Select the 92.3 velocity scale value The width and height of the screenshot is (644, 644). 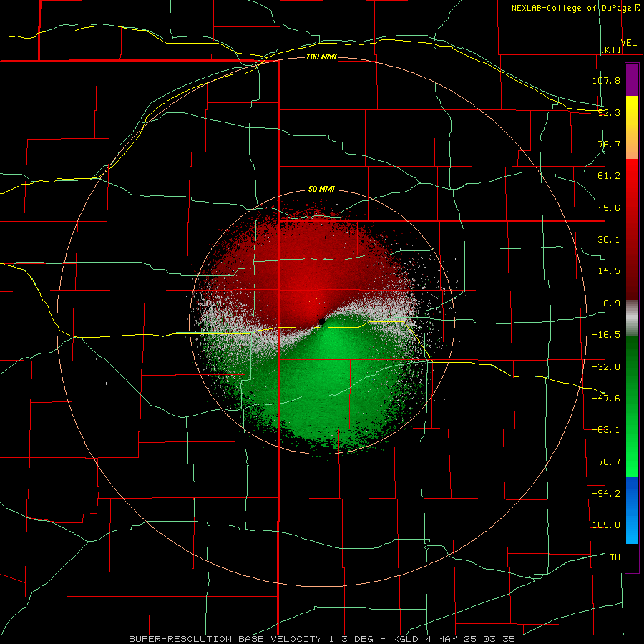point(609,112)
